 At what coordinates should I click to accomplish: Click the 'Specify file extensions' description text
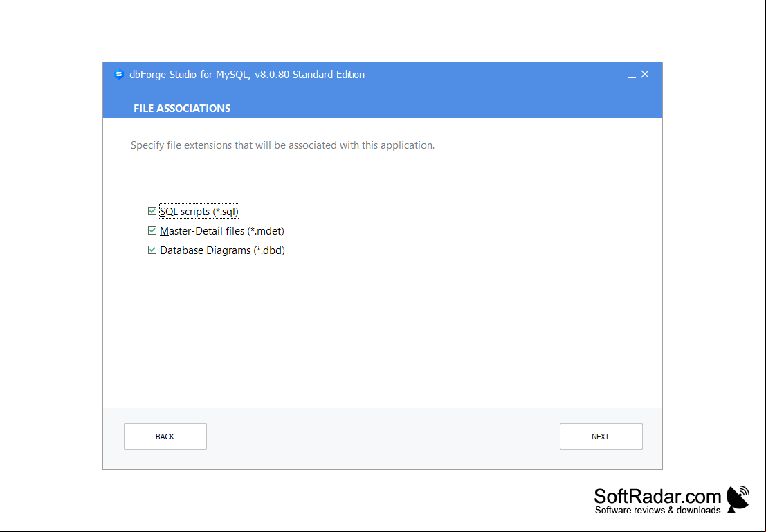pyautogui.click(x=282, y=145)
